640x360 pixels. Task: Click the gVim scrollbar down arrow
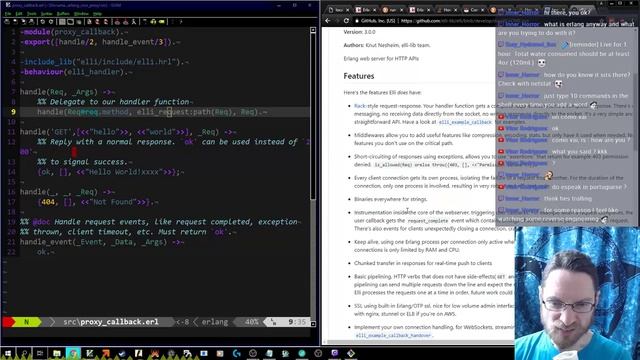coord(313,324)
